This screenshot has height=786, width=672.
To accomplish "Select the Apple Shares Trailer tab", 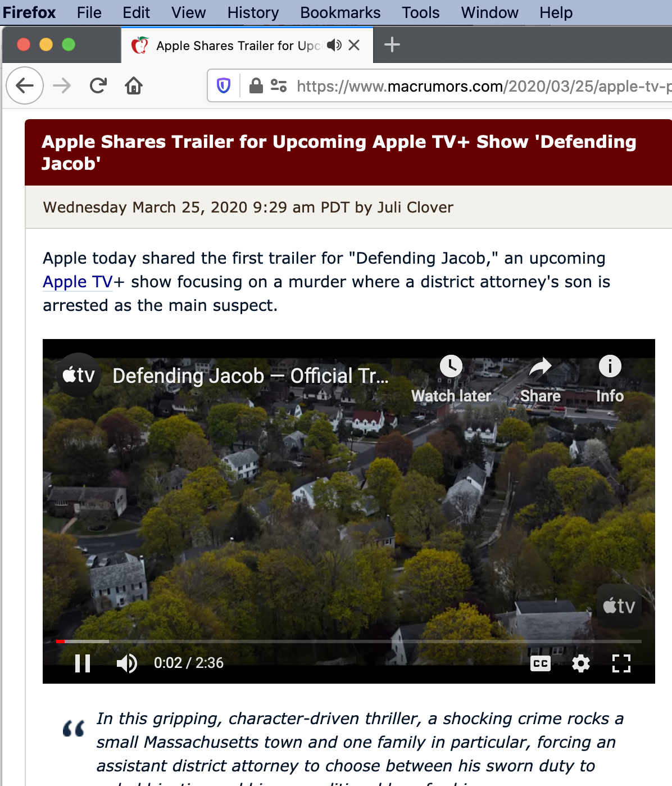I will point(247,45).
